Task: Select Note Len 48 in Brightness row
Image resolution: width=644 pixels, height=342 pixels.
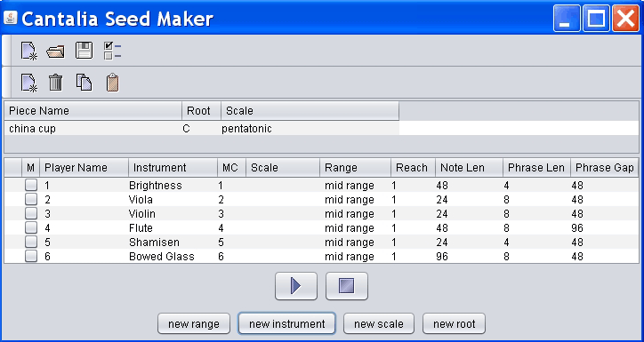Action: 470,186
